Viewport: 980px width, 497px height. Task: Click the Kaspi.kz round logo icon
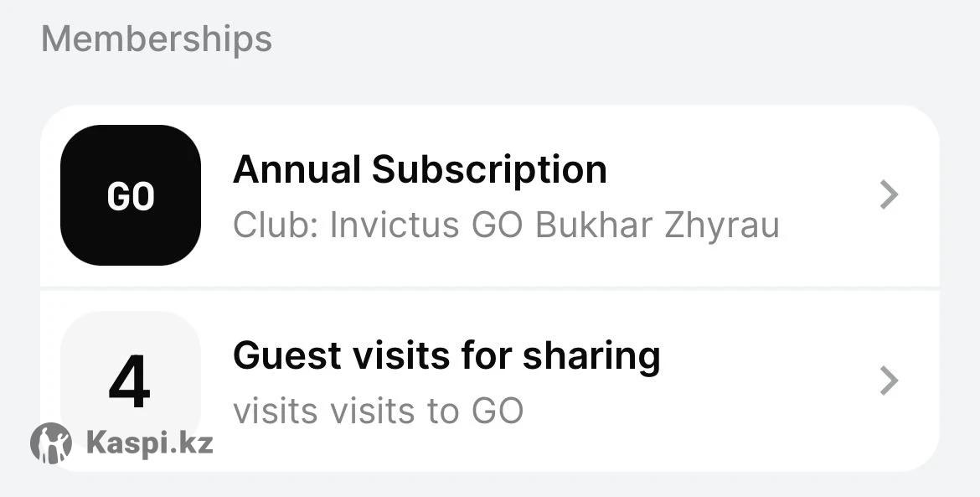(51, 443)
